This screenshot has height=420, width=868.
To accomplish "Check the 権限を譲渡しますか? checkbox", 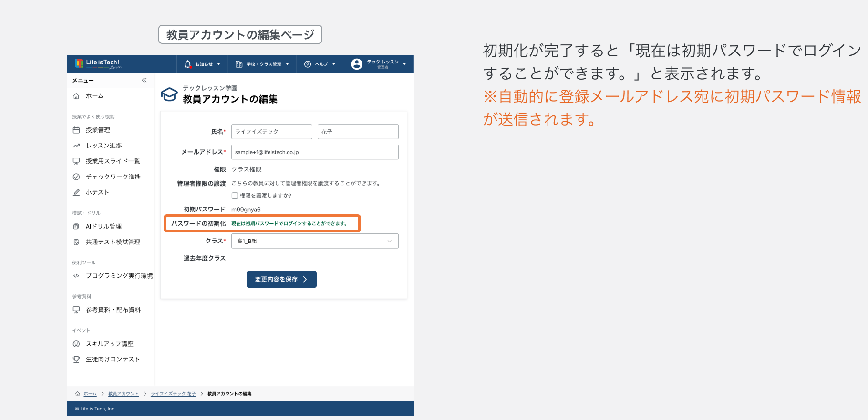I will tap(235, 195).
